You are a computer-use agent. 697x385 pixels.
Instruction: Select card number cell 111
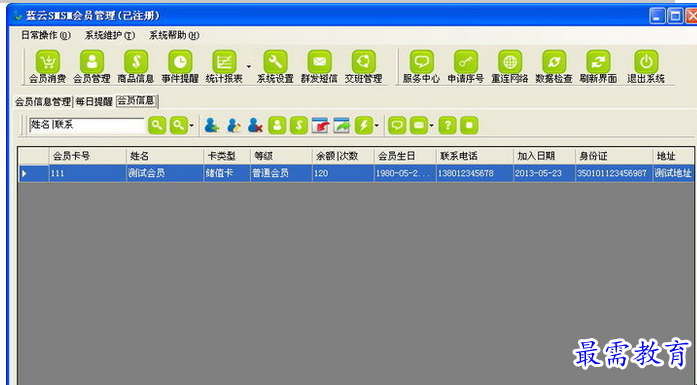point(88,173)
